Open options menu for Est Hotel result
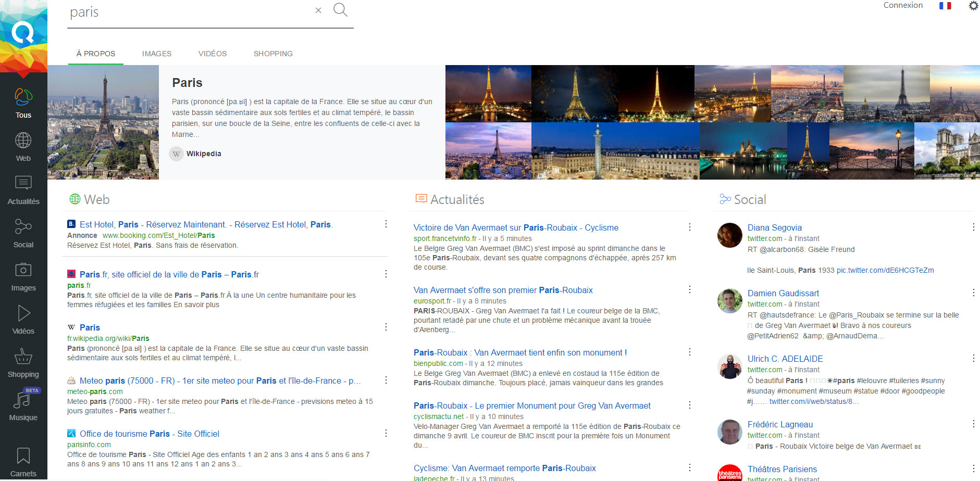This screenshot has height=481, width=980. pos(386,224)
